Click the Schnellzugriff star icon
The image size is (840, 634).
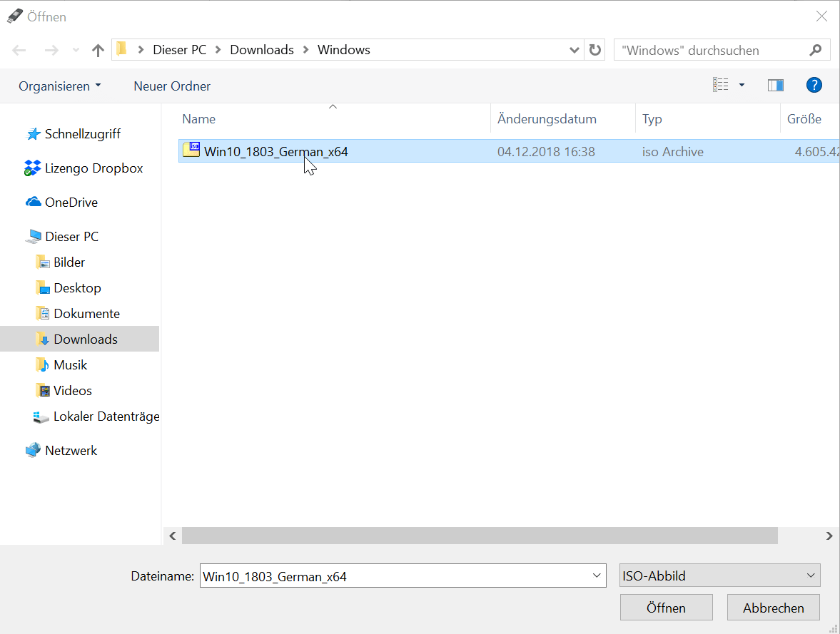point(34,134)
